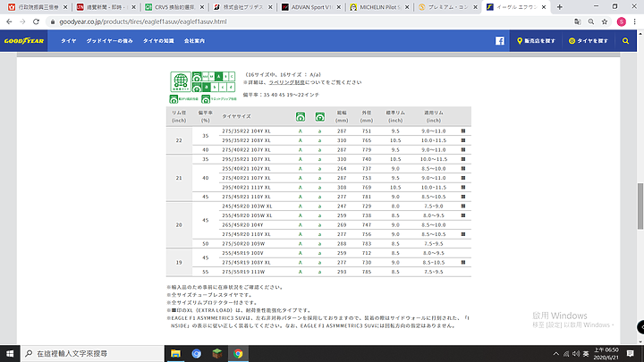644x362 pixels.
Task: Open the 会社案内 menu
Action: 194,41
